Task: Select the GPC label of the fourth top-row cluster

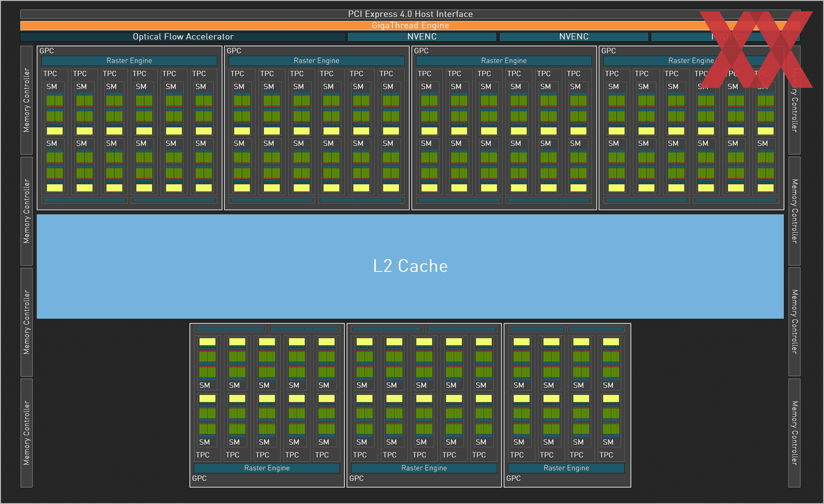Action: [609, 51]
